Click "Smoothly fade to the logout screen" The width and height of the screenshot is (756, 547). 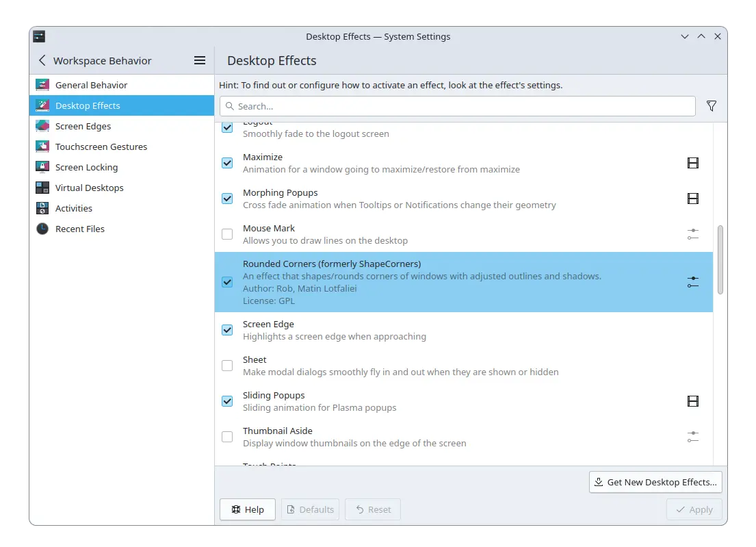tap(316, 133)
